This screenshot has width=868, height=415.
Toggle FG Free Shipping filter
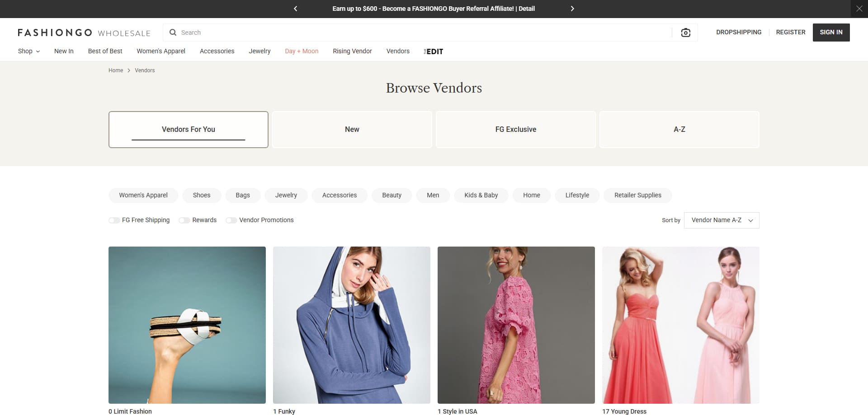tap(114, 220)
